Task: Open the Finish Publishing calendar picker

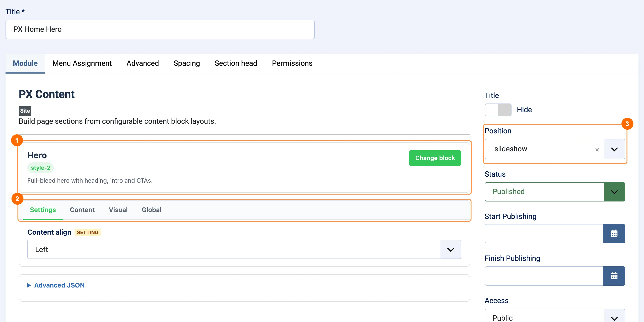Action: click(614, 276)
